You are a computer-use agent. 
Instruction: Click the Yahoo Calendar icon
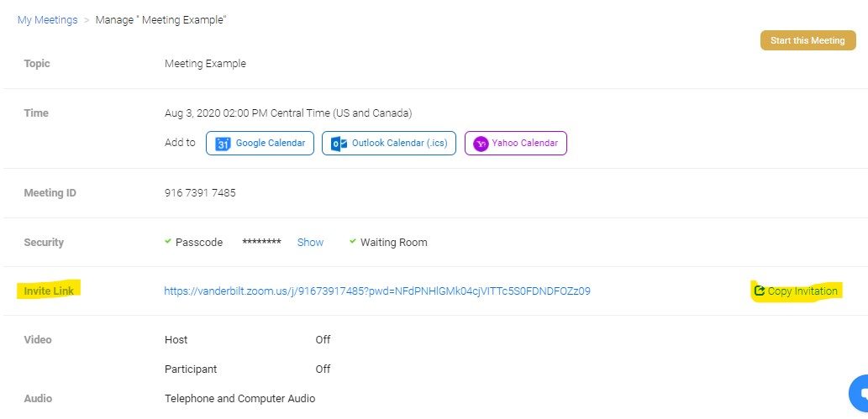point(481,144)
